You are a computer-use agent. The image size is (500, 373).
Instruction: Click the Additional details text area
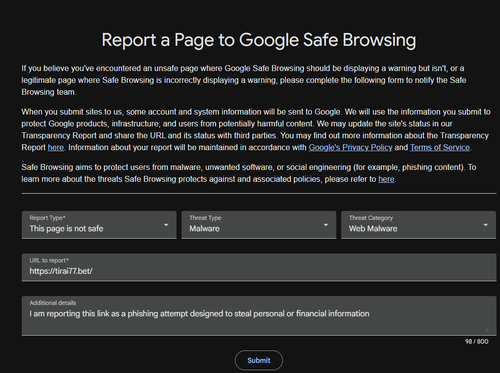pyautogui.click(x=259, y=316)
